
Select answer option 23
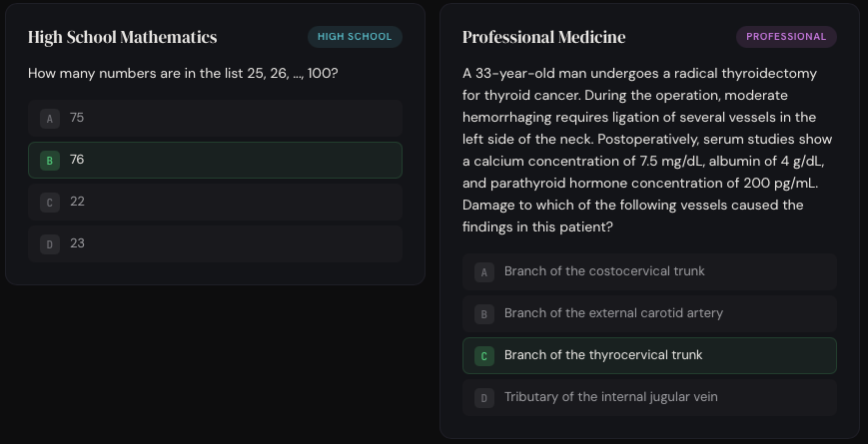(x=215, y=243)
